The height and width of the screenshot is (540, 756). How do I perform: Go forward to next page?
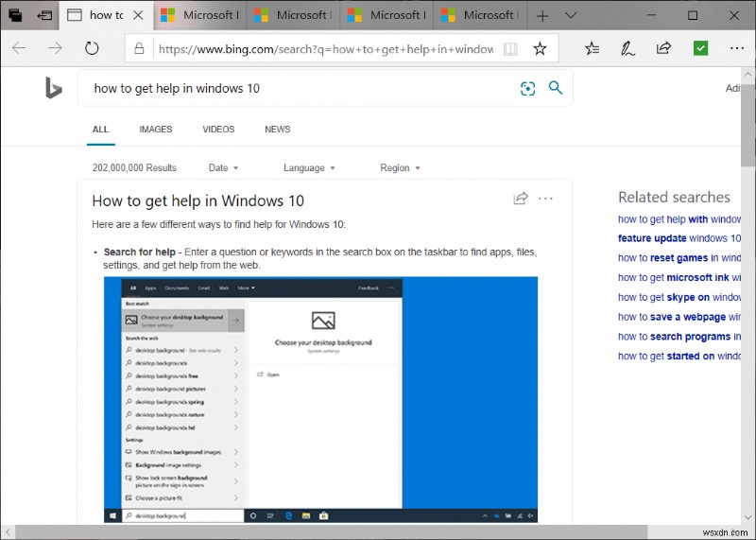point(55,48)
